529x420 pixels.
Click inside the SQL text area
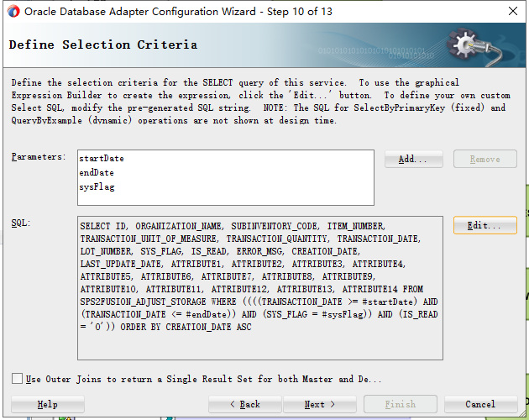[260, 288]
